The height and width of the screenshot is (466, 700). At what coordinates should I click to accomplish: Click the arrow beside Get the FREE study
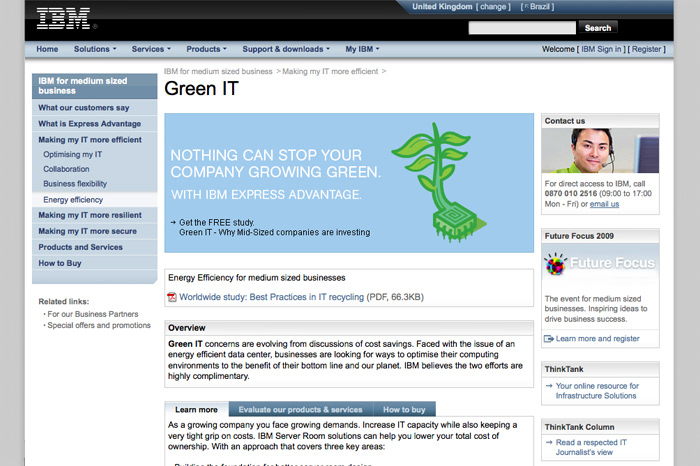(x=173, y=222)
